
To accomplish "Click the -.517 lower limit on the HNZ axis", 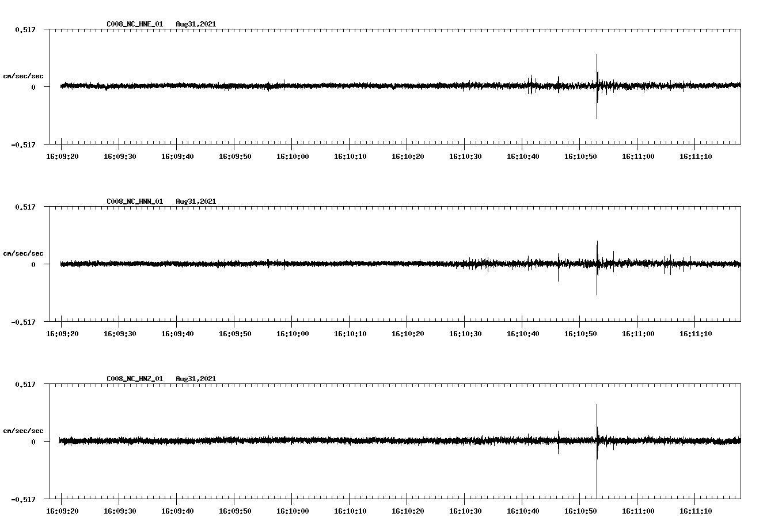I will click(24, 499).
